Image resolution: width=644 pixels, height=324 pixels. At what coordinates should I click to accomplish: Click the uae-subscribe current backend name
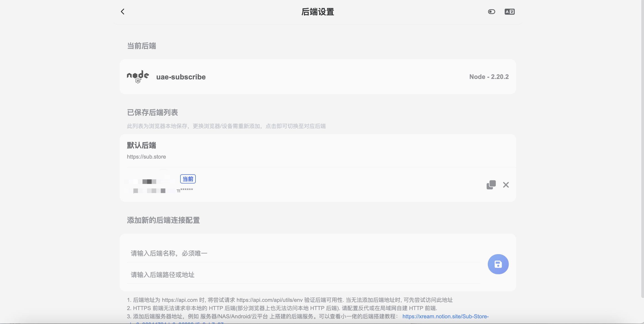click(x=181, y=77)
